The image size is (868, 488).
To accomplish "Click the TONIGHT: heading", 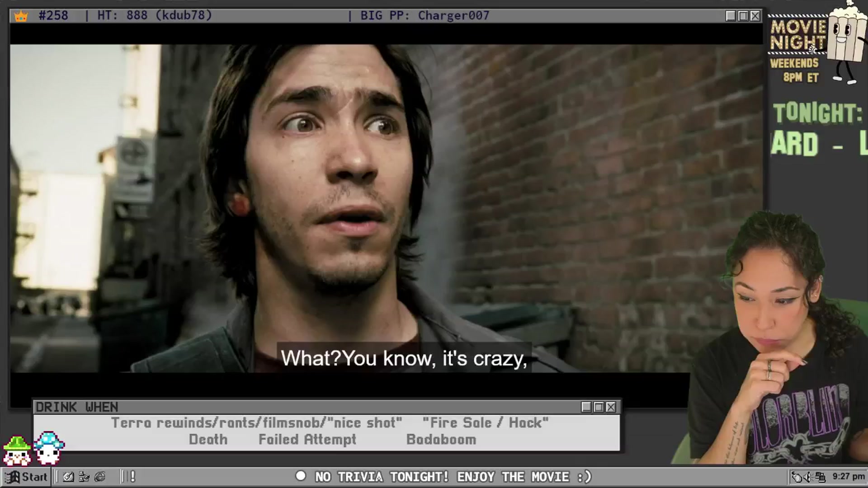I will (x=817, y=113).
